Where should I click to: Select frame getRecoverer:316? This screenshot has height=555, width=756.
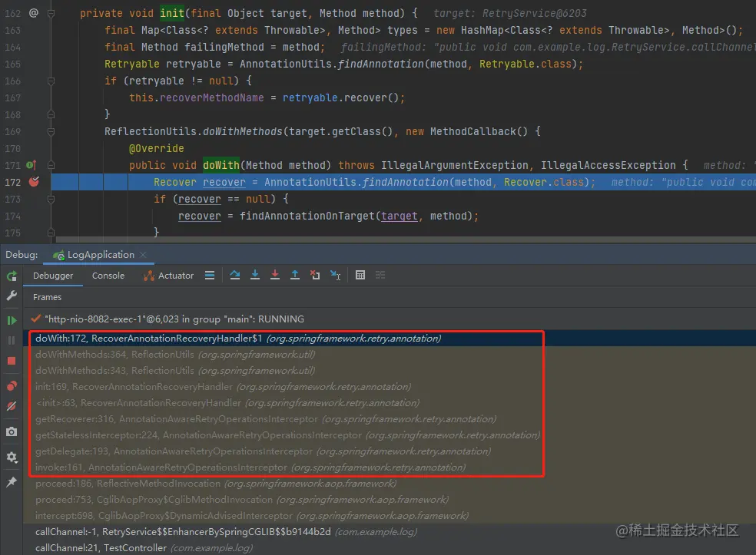coord(390,419)
